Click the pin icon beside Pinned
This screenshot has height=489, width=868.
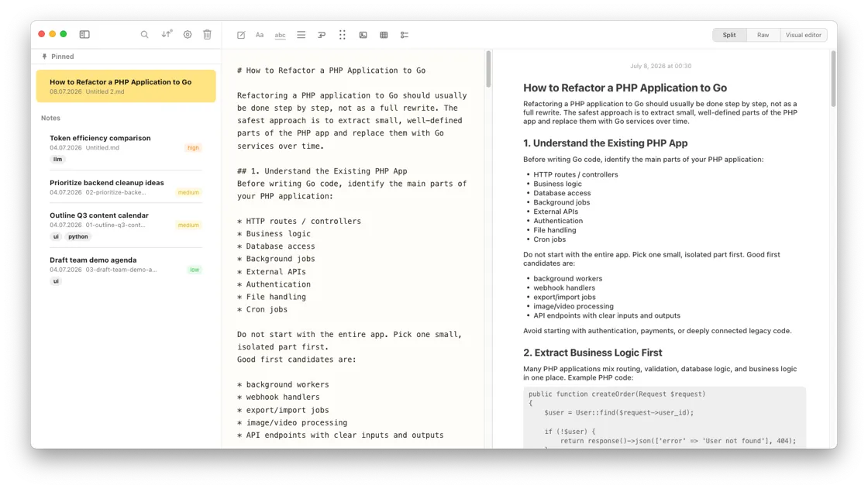point(44,57)
